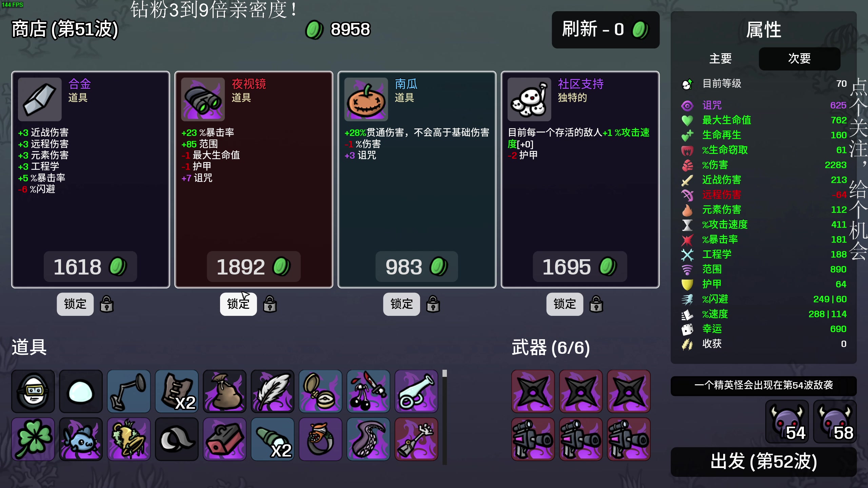Buy 南瓜 pumpkin for 983
868x488 pixels.
(x=417, y=267)
